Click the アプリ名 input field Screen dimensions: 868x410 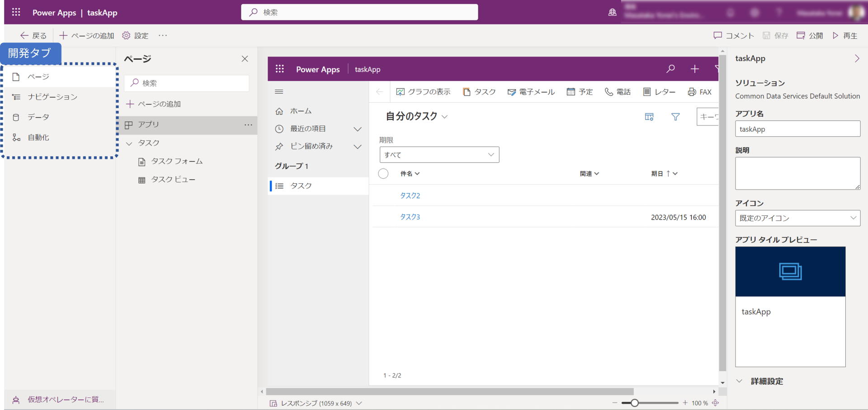pos(797,129)
